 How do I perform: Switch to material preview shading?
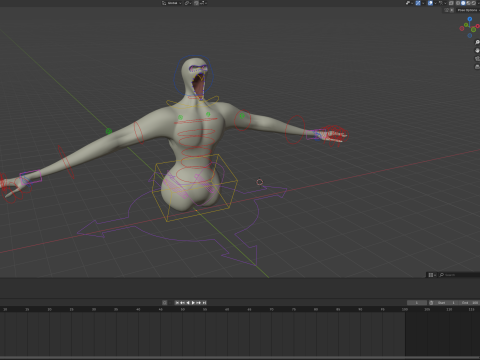(x=468, y=3)
